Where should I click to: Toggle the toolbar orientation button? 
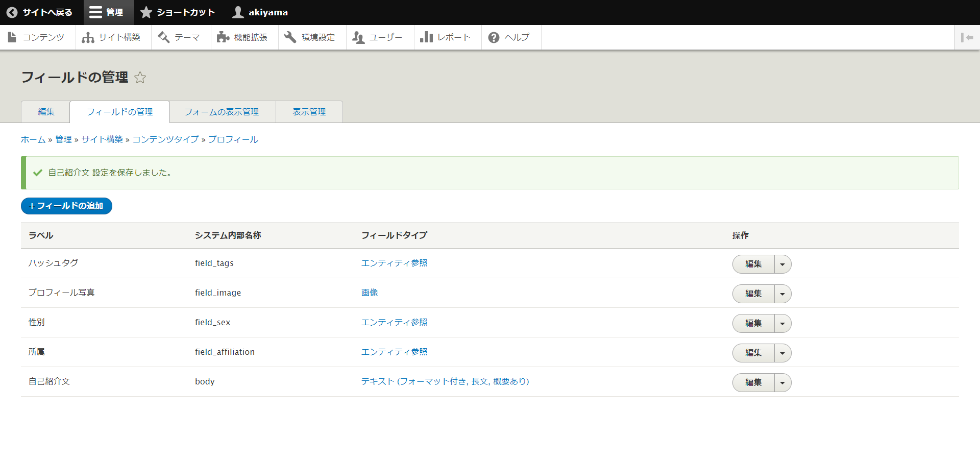tap(967, 37)
